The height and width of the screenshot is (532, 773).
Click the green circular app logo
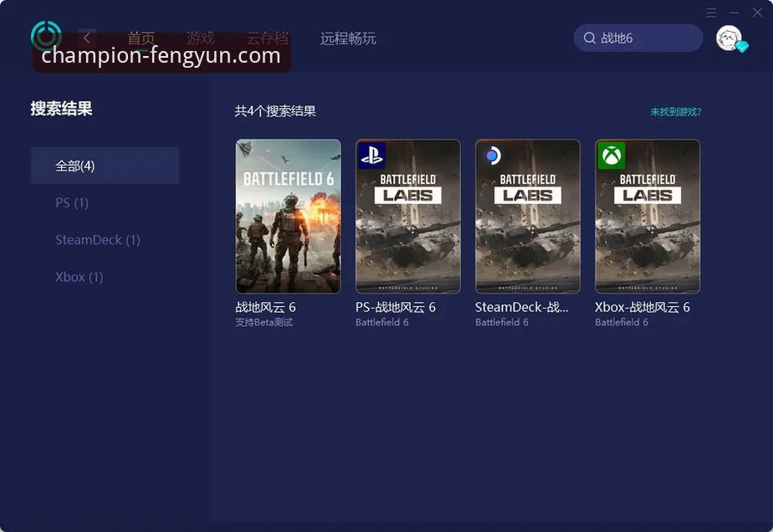(x=46, y=36)
